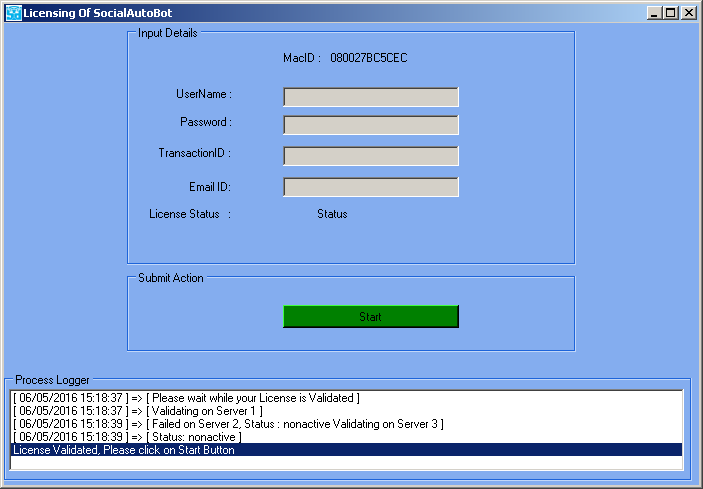Click the 'Status' license status value

point(332,214)
